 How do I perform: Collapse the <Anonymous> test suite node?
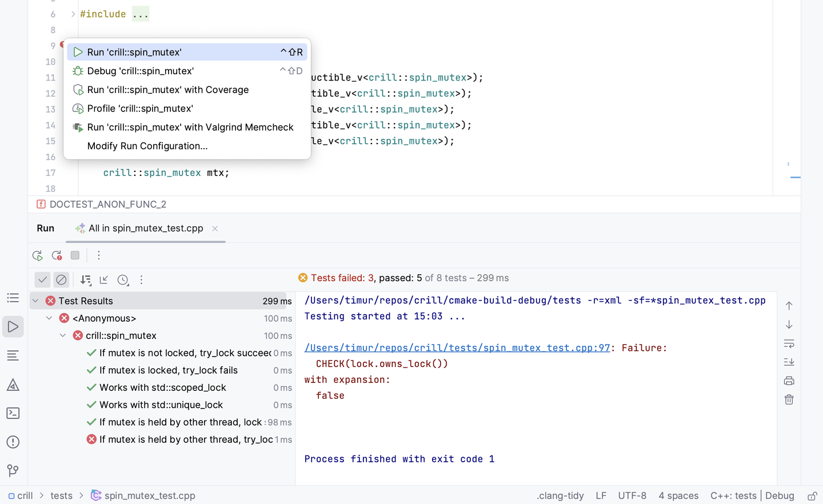tap(49, 318)
